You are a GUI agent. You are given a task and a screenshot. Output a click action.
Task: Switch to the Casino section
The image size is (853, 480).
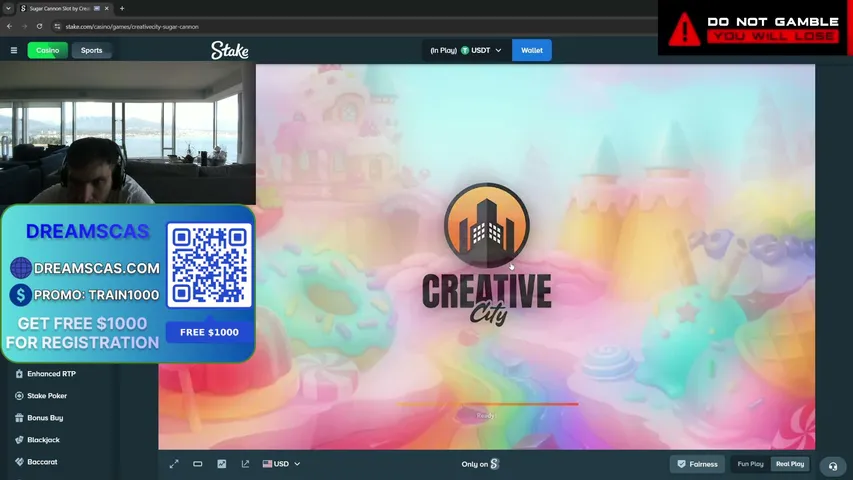pyautogui.click(x=48, y=50)
